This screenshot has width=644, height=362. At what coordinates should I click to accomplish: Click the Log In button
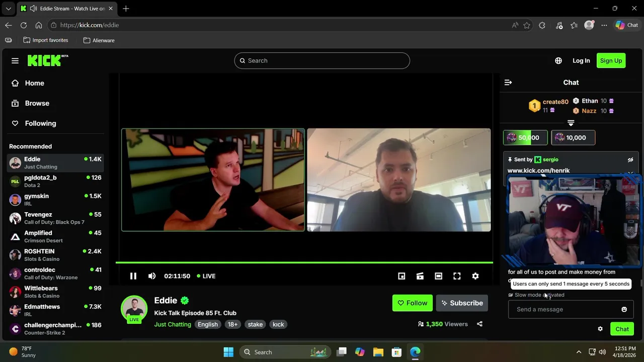tap(581, 61)
